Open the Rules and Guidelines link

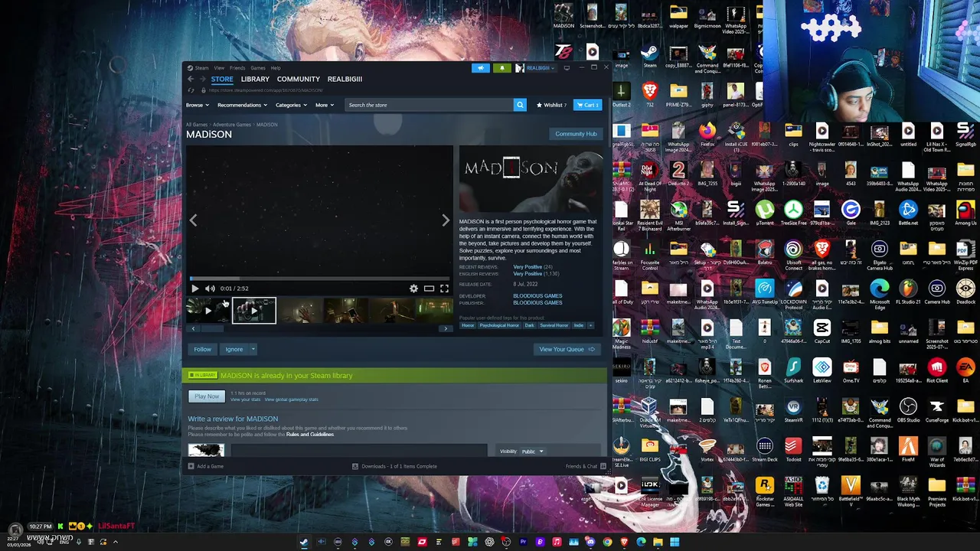pos(310,435)
